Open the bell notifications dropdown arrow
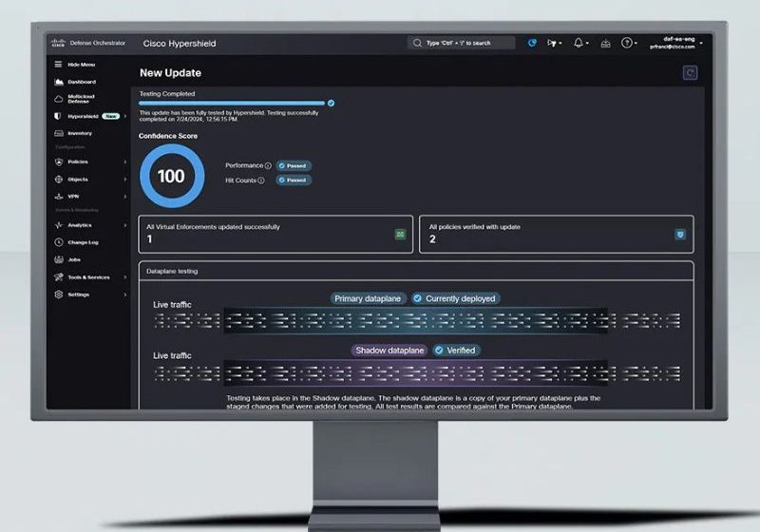 coord(587,43)
